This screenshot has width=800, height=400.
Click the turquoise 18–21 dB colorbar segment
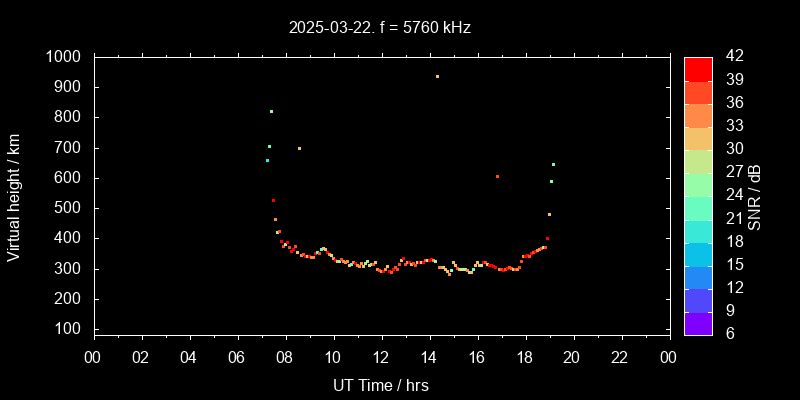tap(698, 230)
